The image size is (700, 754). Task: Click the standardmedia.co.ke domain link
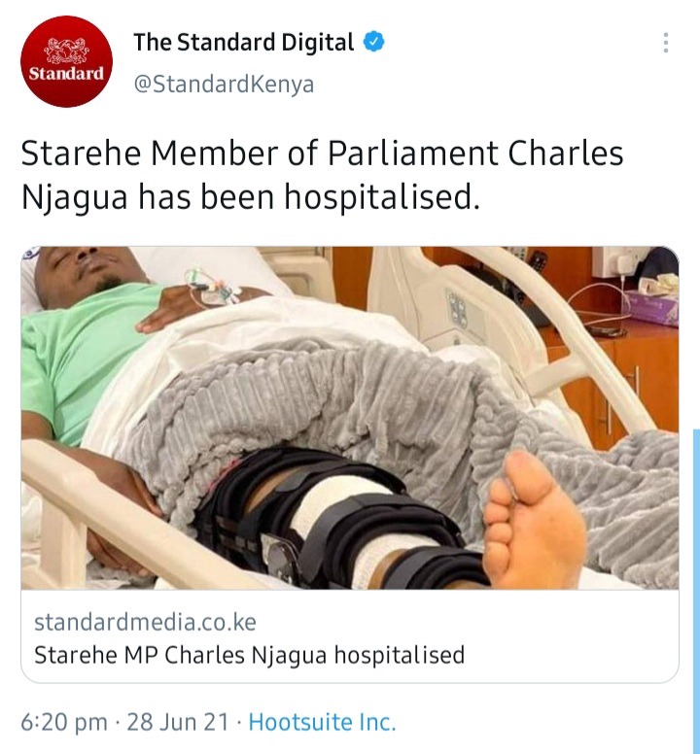click(x=145, y=622)
